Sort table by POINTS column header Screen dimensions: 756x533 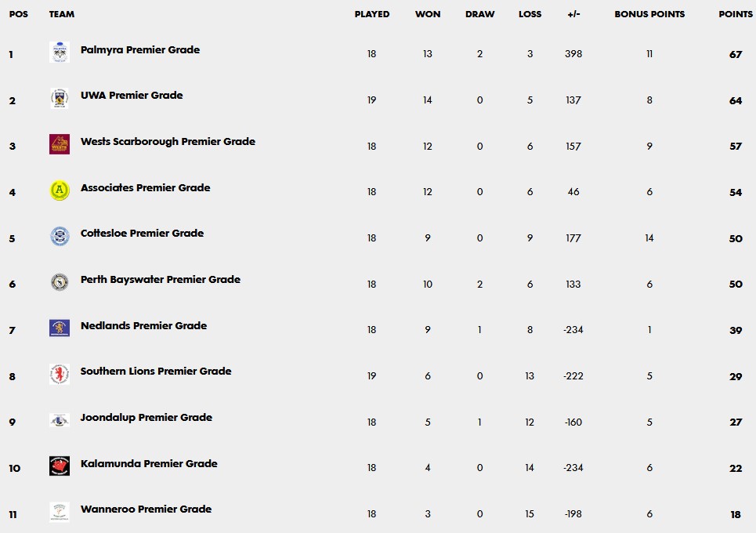coord(736,14)
